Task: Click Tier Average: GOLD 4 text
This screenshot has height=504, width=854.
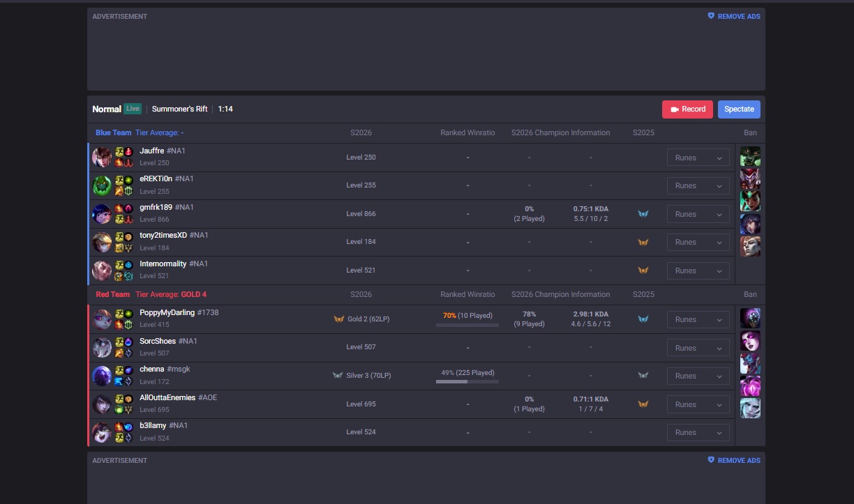Action: [x=171, y=294]
